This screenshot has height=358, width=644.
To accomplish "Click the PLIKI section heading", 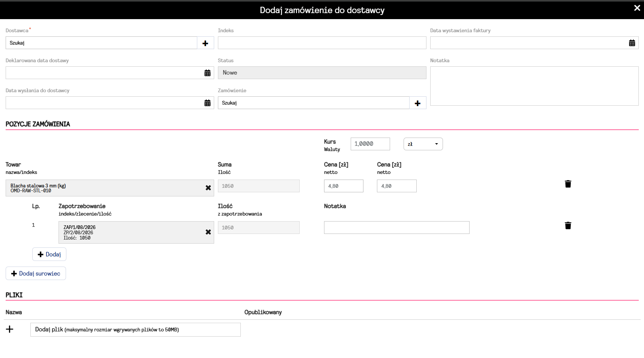I will click(14, 295).
